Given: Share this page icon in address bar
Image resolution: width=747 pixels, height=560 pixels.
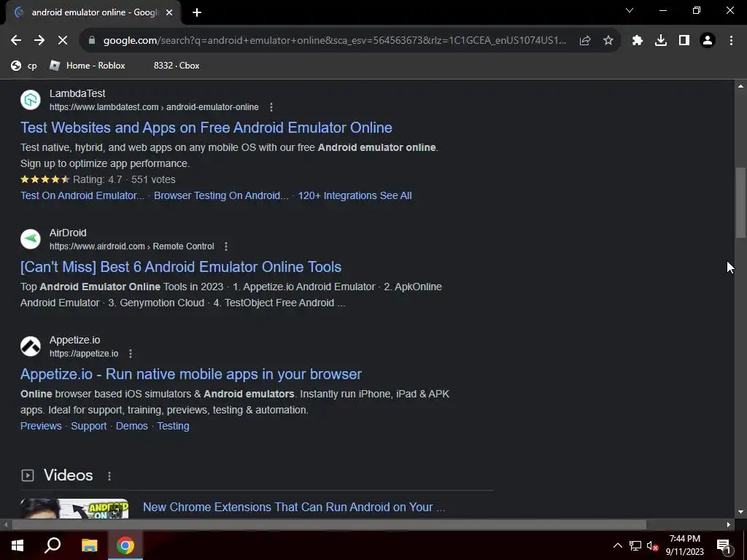Looking at the screenshot, I should pyautogui.click(x=585, y=41).
